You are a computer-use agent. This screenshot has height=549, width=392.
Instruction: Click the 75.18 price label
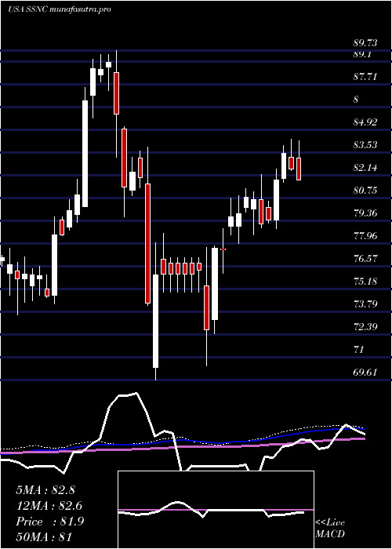point(365,281)
